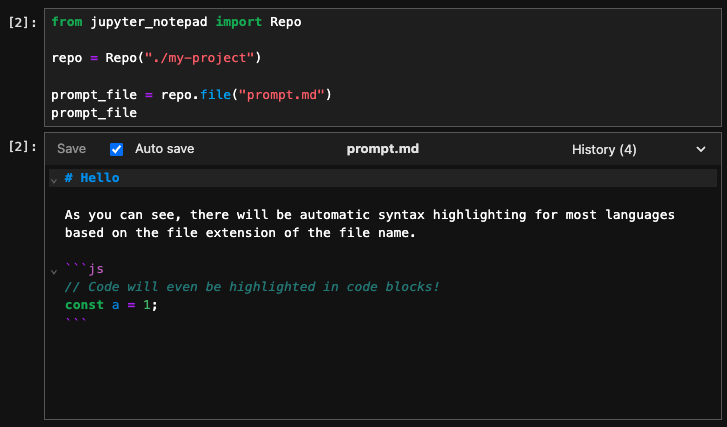Screen dimensions: 727x427
Task: Collapse the # Hello heading fold arrow
Action: (x=54, y=180)
